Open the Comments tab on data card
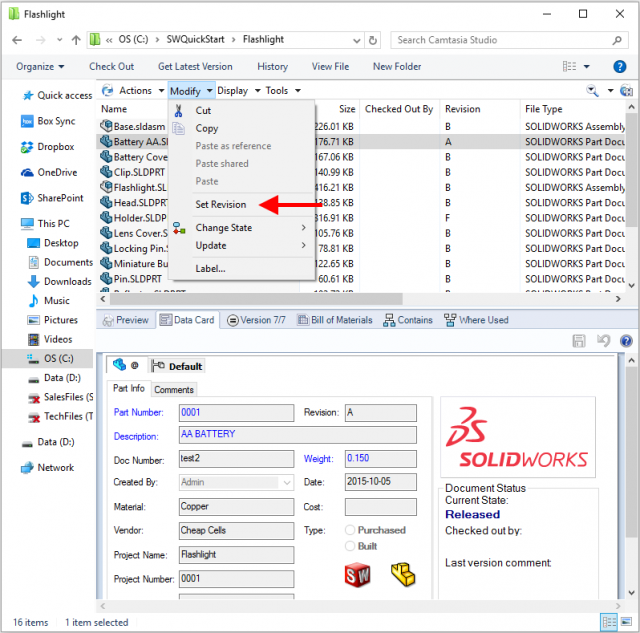 coord(174,390)
